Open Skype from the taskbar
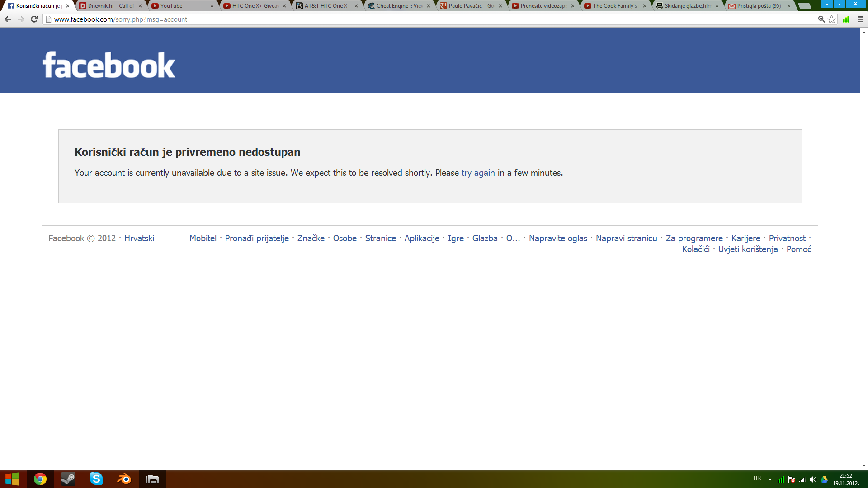Screen dimensions: 868x488 click(96, 479)
